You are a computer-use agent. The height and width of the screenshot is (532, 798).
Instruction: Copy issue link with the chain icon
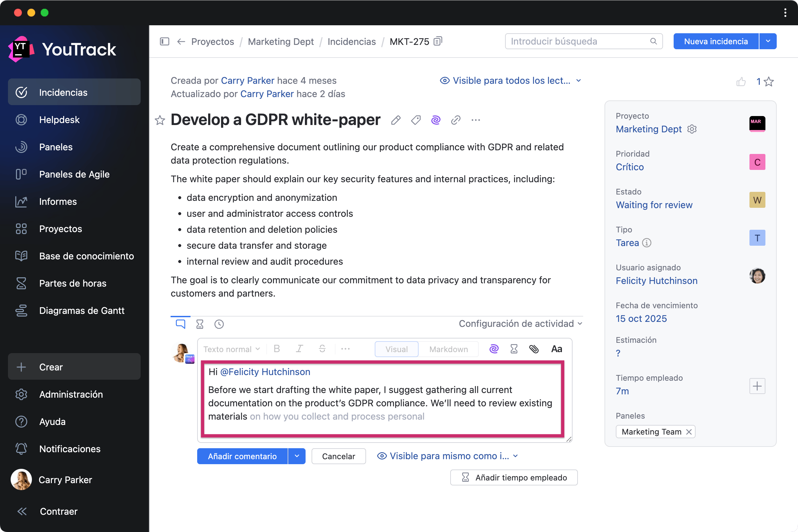pyautogui.click(x=456, y=120)
